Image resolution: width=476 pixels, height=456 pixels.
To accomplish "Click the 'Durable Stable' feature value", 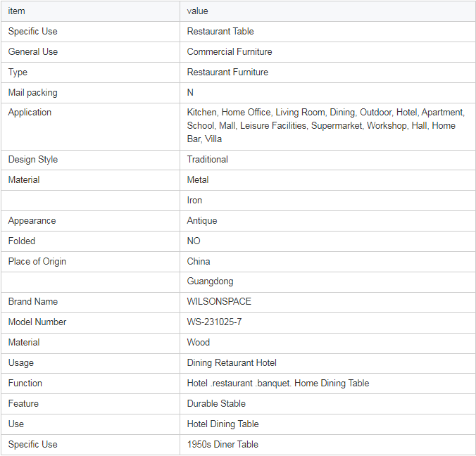I will [216, 403].
